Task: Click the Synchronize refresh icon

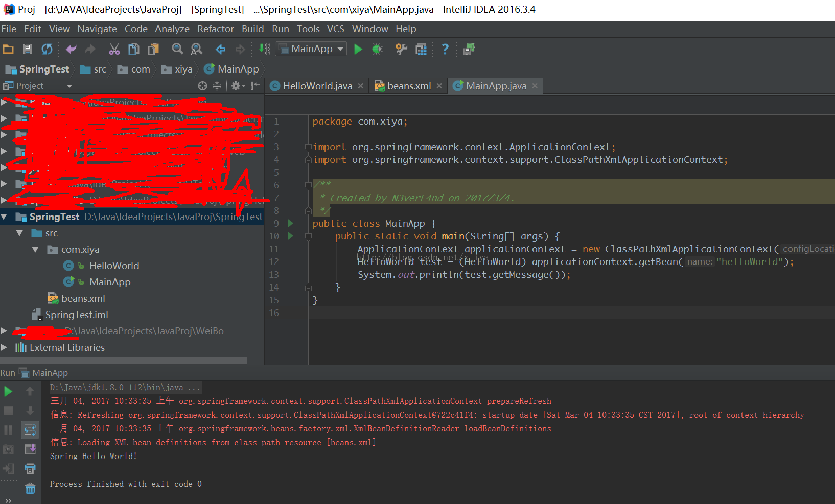Action: coord(47,49)
